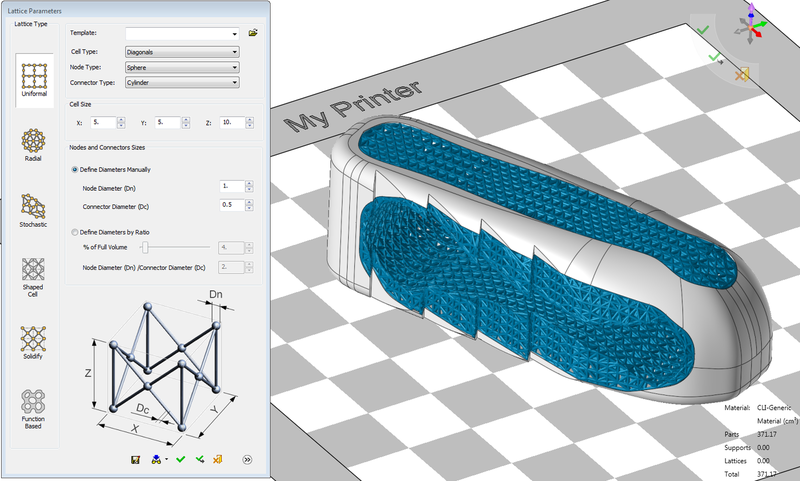800x481 pixels.
Task: Click the preview binoculars icon
Action: point(156,459)
